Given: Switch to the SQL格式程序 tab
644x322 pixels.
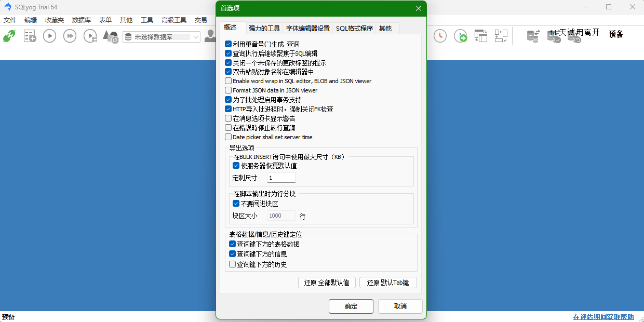Looking at the screenshot, I should pyautogui.click(x=354, y=29).
